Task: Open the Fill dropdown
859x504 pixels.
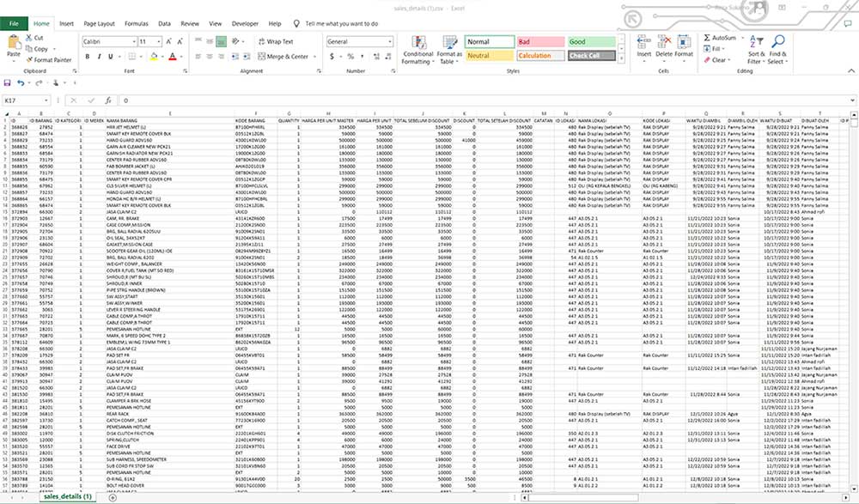Action: click(713, 49)
